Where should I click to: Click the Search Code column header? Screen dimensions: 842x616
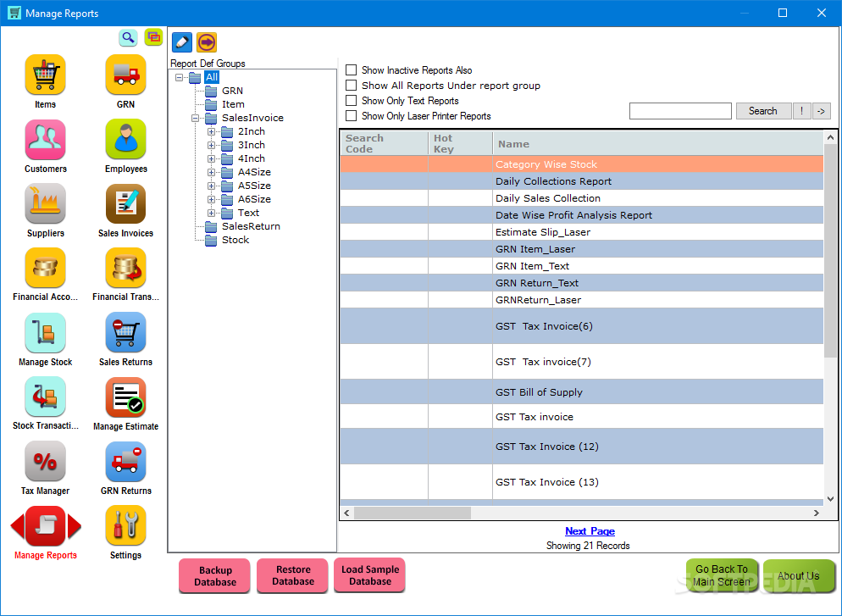point(385,143)
